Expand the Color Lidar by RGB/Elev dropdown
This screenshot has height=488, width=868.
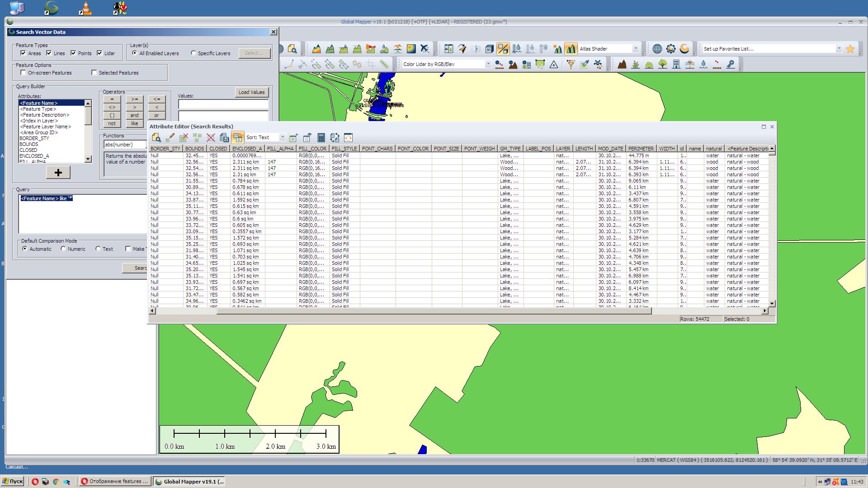[x=488, y=65]
